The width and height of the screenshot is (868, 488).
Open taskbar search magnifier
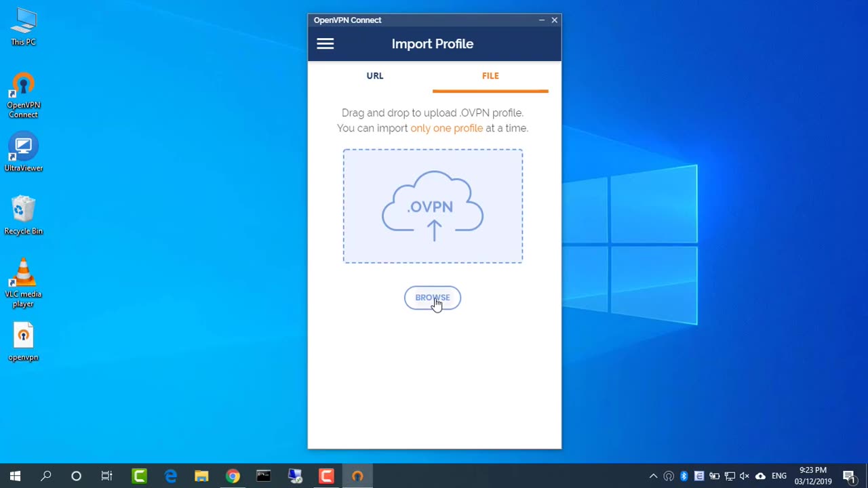click(46, 476)
